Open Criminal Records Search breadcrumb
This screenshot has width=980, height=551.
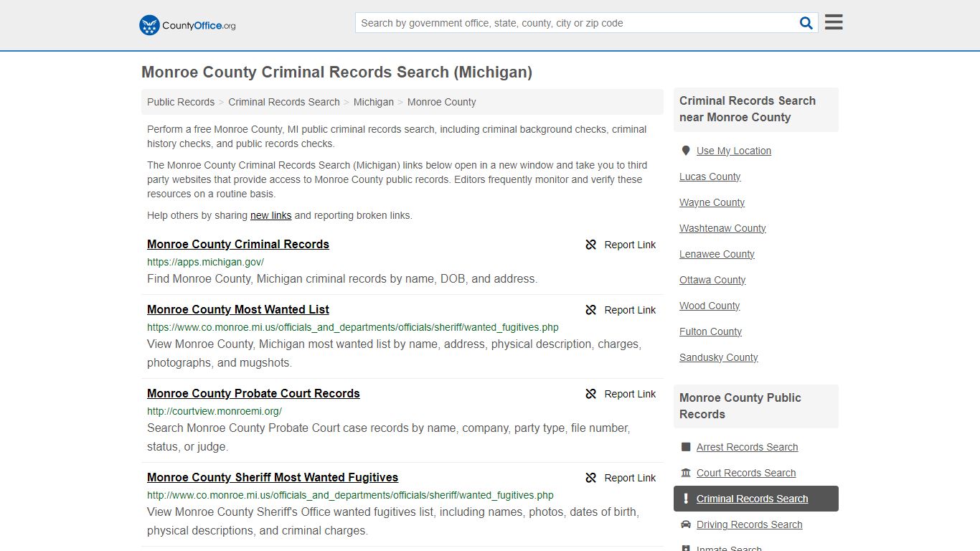(284, 102)
